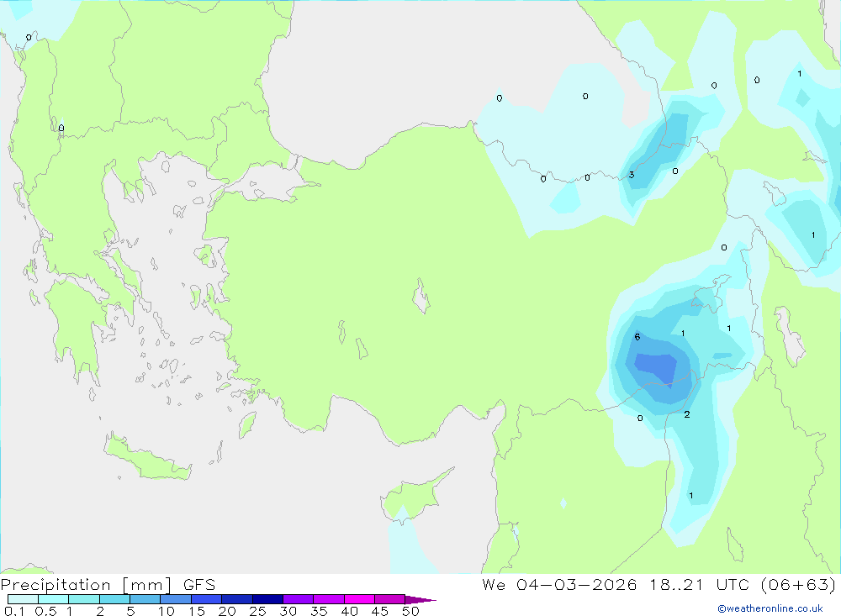Viewport: 841px width, 616px height.
Task: Click the over-50 arrow tip of the legend
Action: 420,599
